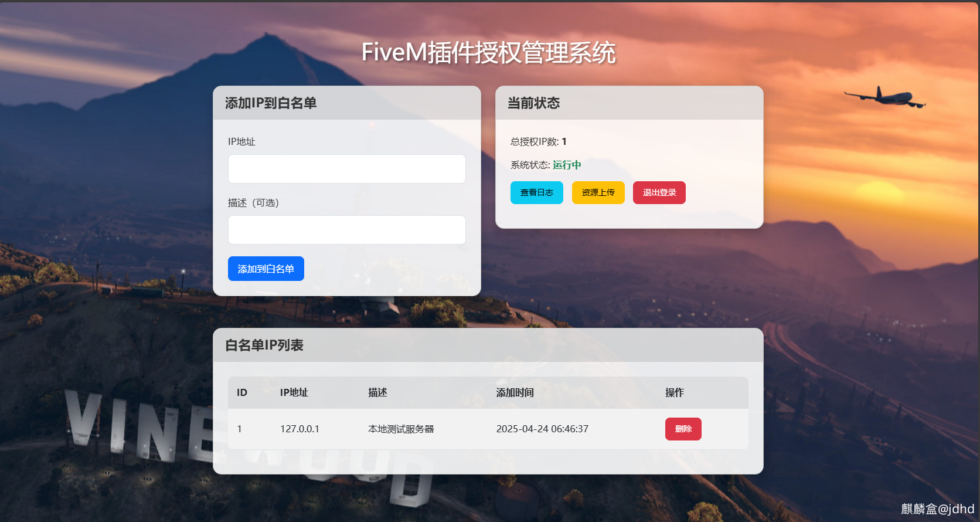Click the FiveM插件授权管理系统 page title

coord(488,52)
